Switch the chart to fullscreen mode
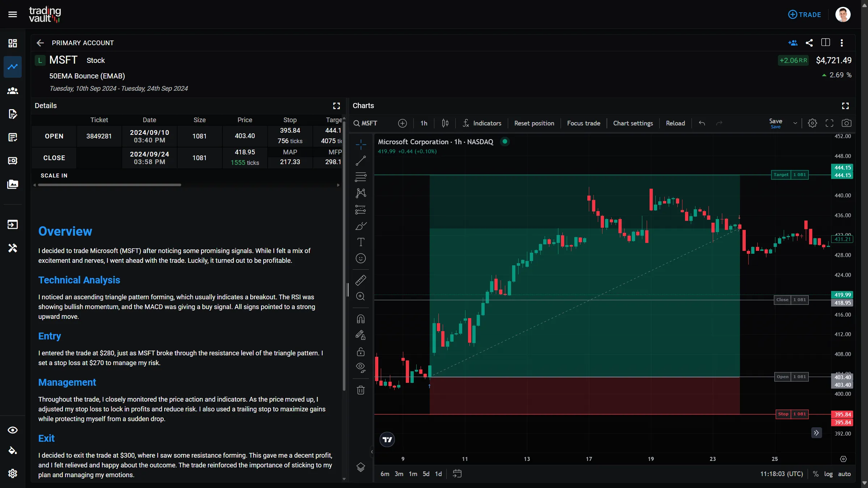The width and height of the screenshot is (868, 488). pos(829,124)
